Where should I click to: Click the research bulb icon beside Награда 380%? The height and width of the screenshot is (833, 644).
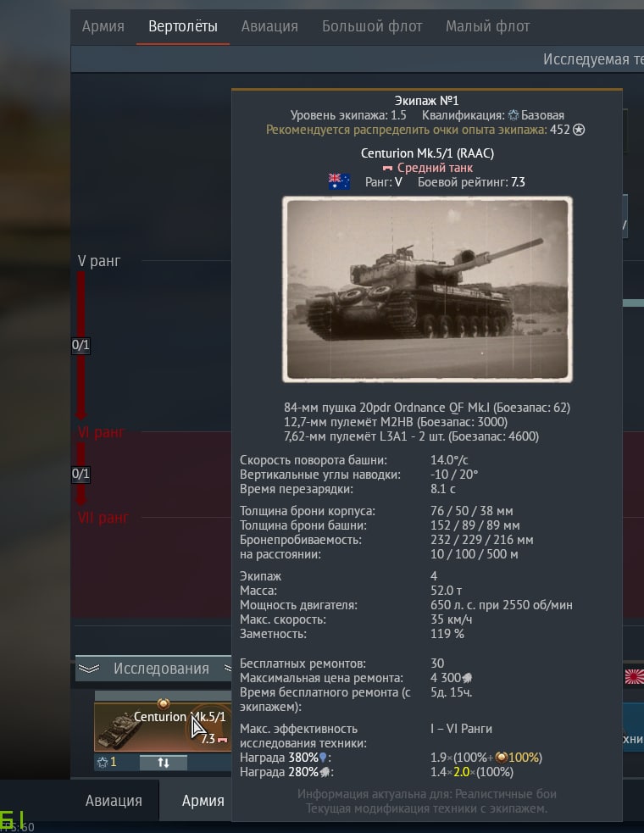tap(323, 758)
